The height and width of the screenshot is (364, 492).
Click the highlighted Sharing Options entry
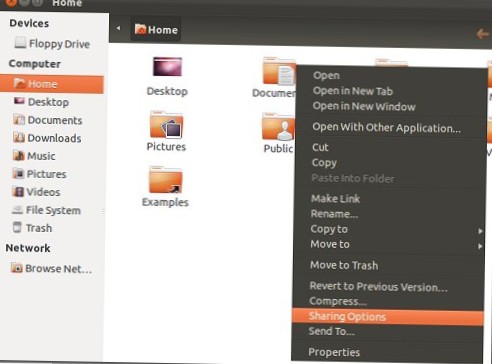[388, 317]
